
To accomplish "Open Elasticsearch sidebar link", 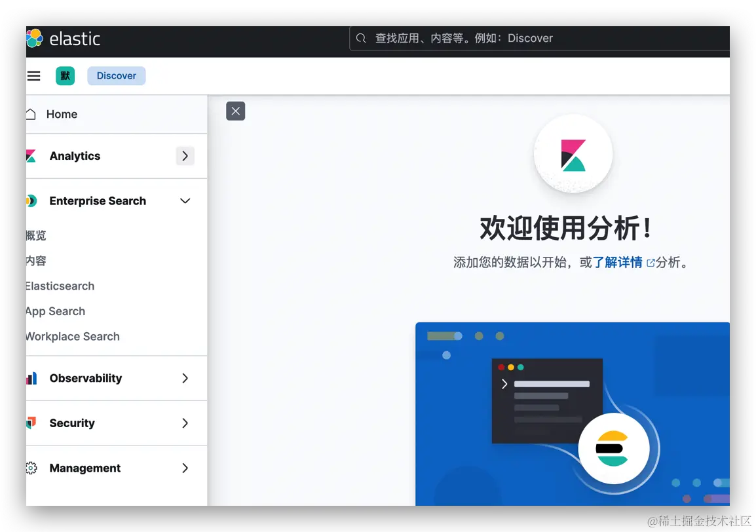I will point(60,286).
